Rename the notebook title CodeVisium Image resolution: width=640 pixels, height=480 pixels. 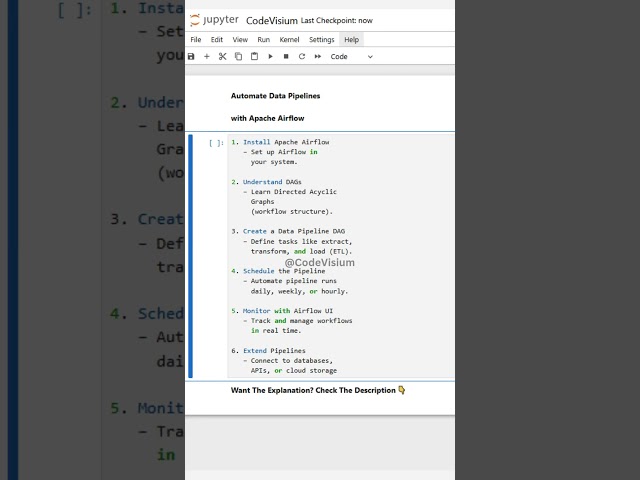click(272, 20)
